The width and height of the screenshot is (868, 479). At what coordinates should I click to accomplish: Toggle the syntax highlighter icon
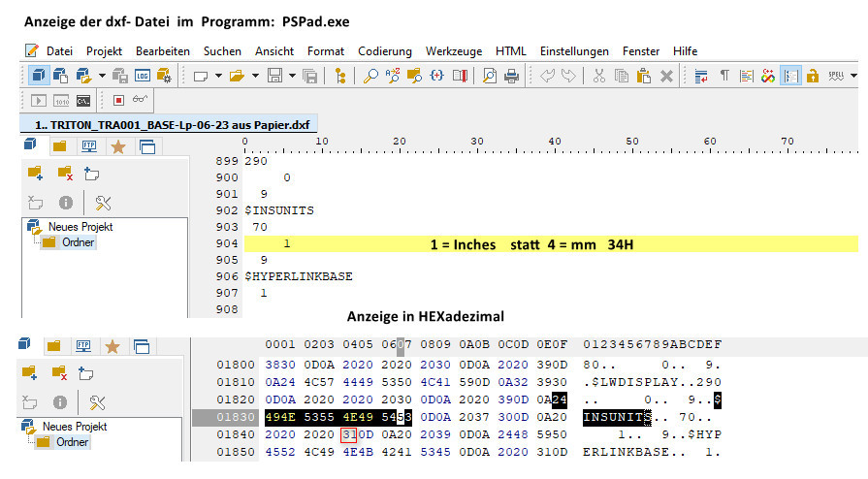tap(746, 76)
